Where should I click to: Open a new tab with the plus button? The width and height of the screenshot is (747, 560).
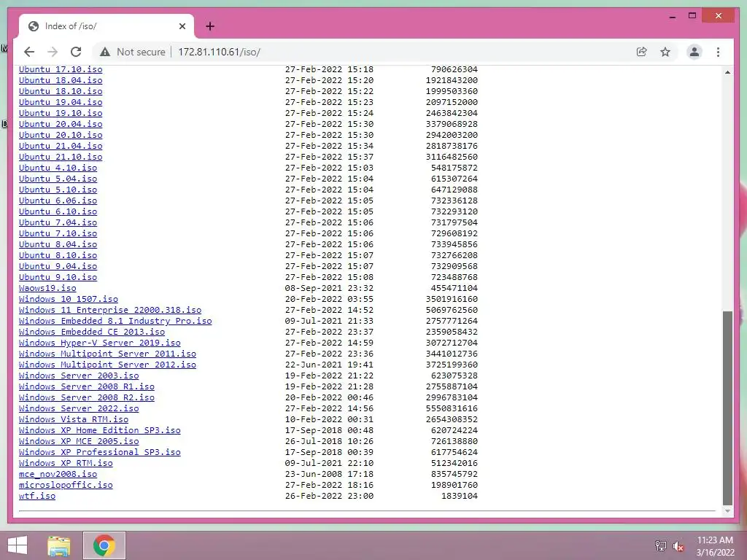click(x=210, y=26)
